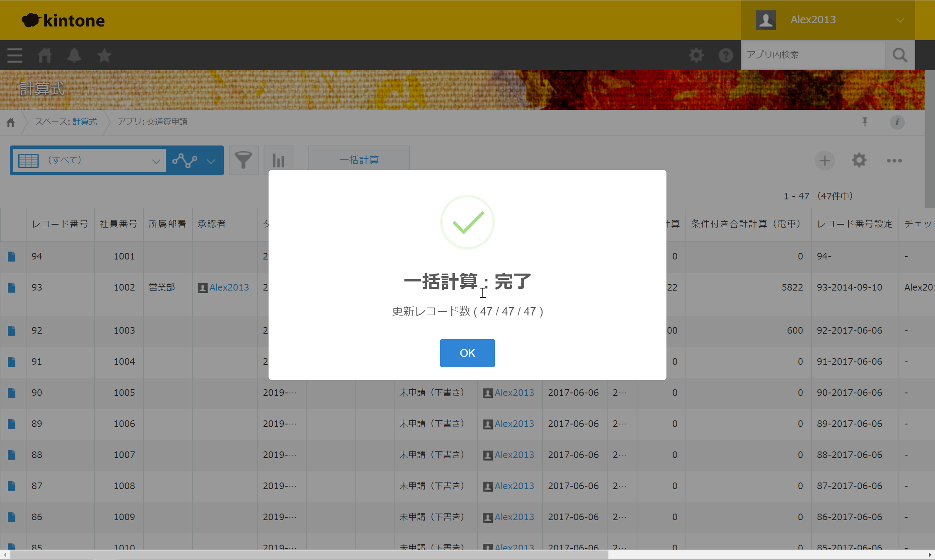Open the chart (graph) icon next to filter

(278, 160)
